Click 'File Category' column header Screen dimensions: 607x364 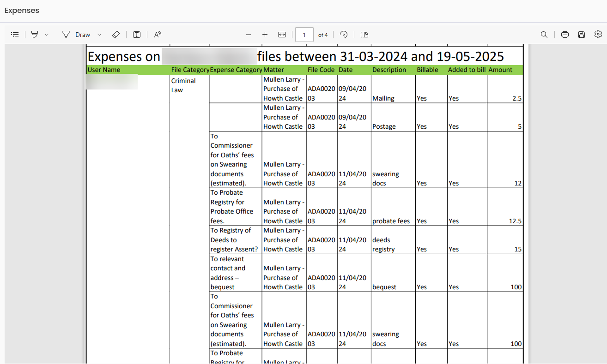pyautogui.click(x=190, y=70)
